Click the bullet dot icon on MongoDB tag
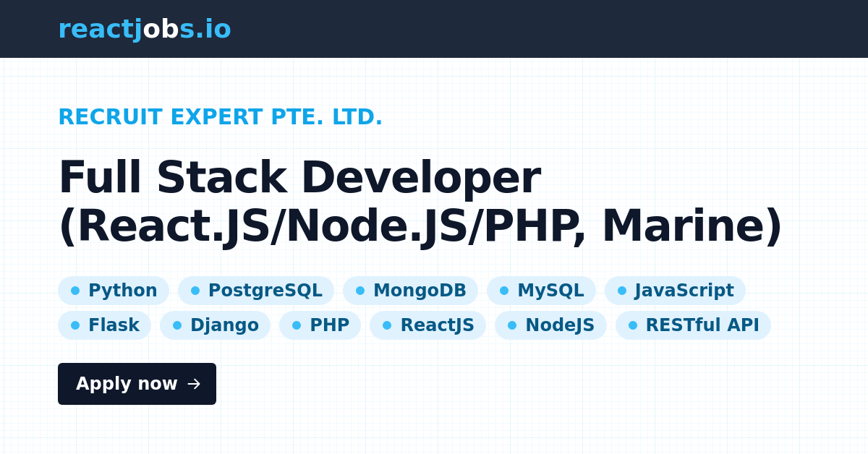This screenshot has width=868, height=454. [x=359, y=291]
